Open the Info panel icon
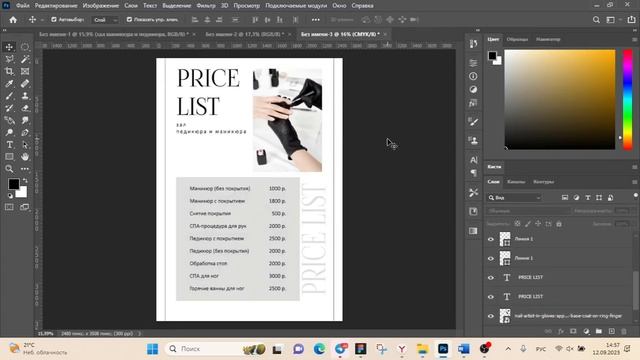640x360 pixels. 473,76
